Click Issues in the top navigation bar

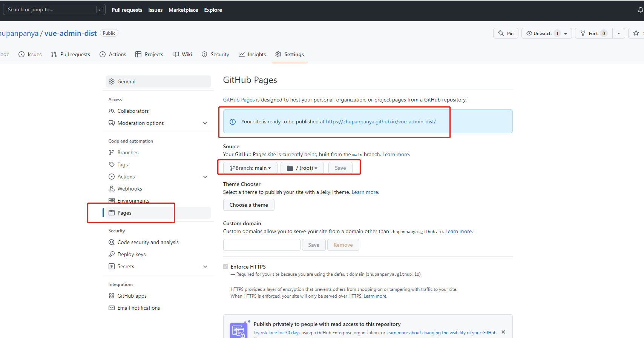(155, 10)
